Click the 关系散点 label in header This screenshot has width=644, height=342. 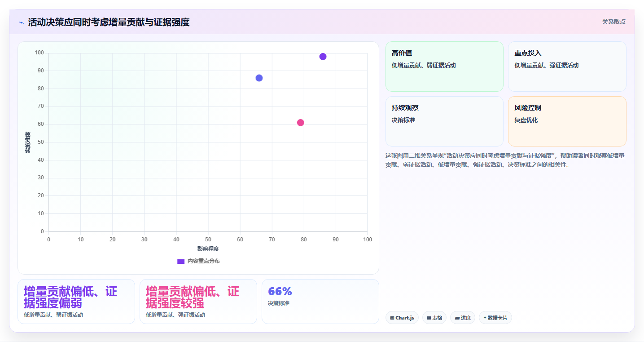(613, 22)
